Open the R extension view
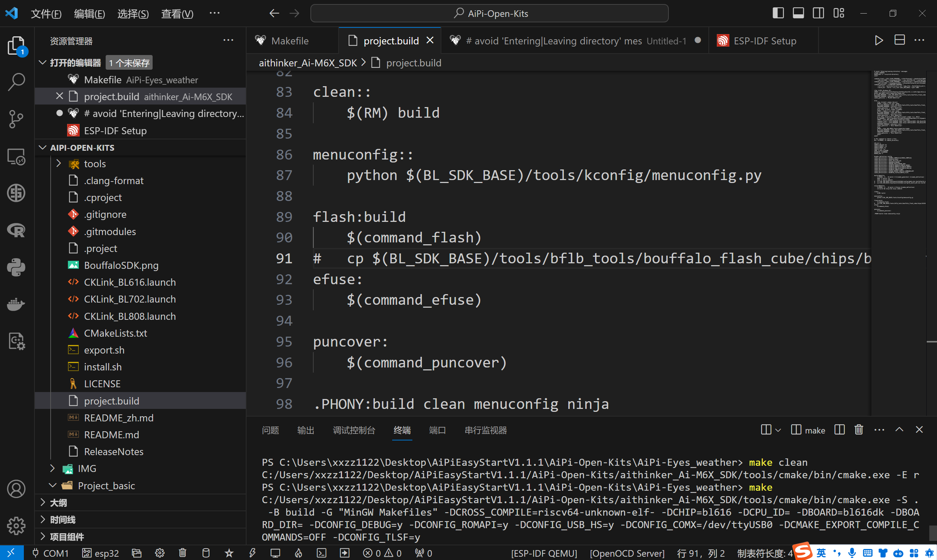 point(16,230)
